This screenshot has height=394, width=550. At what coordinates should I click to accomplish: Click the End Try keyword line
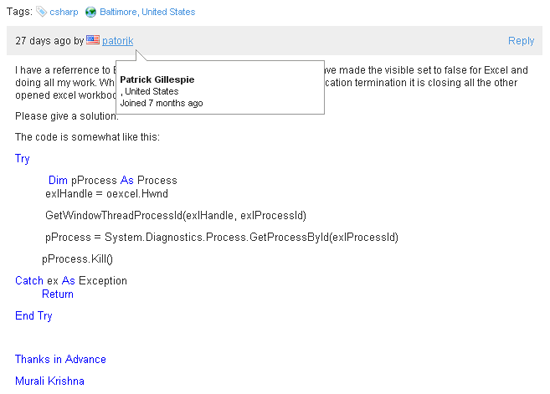[x=34, y=316]
